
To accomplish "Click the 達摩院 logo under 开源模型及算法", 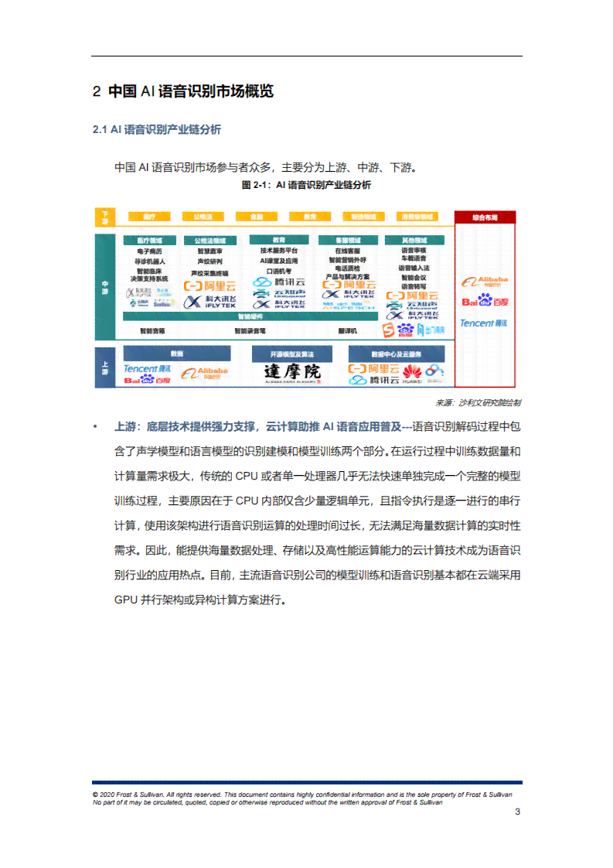I will pos(292,372).
